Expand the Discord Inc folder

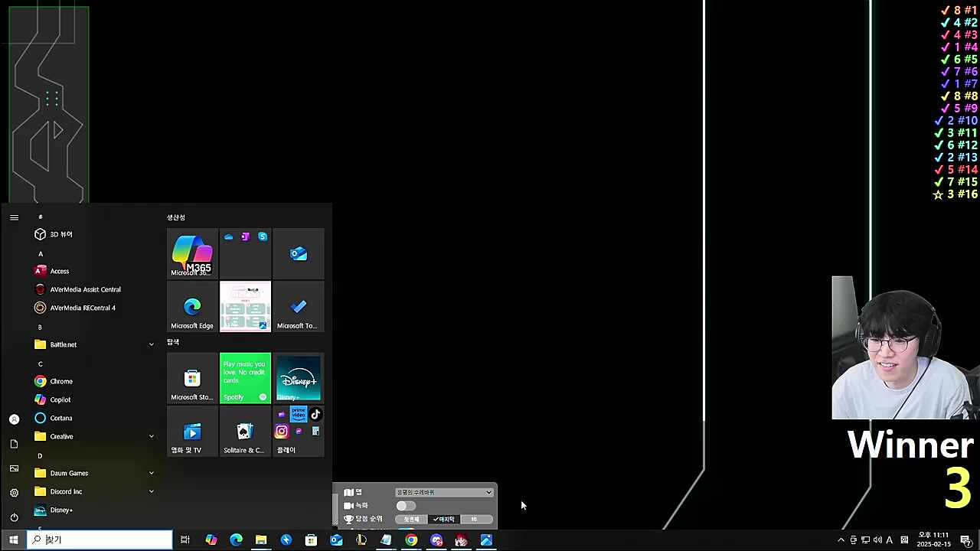point(94,491)
